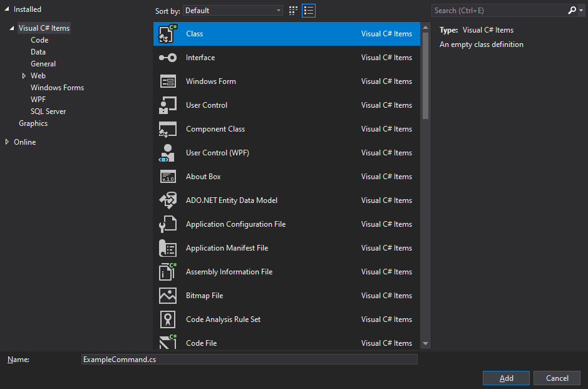
Task: Select the Installed category label
Action: (28, 9)
